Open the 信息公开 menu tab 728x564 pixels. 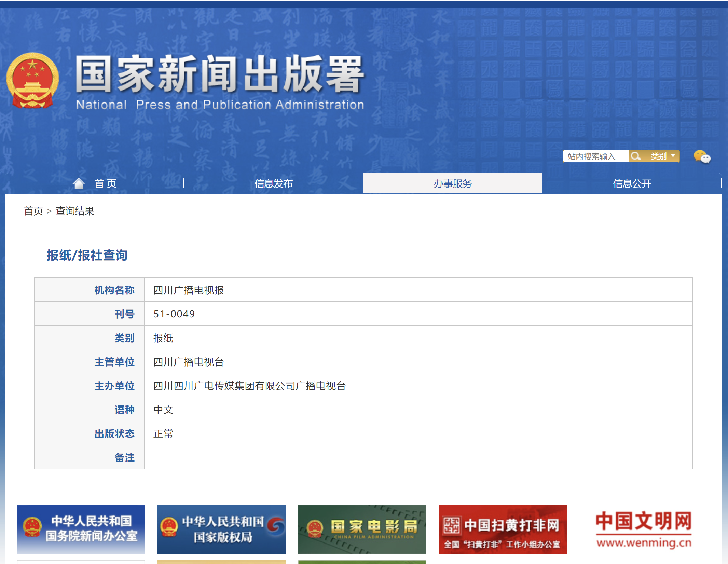[x=632, y=183]
